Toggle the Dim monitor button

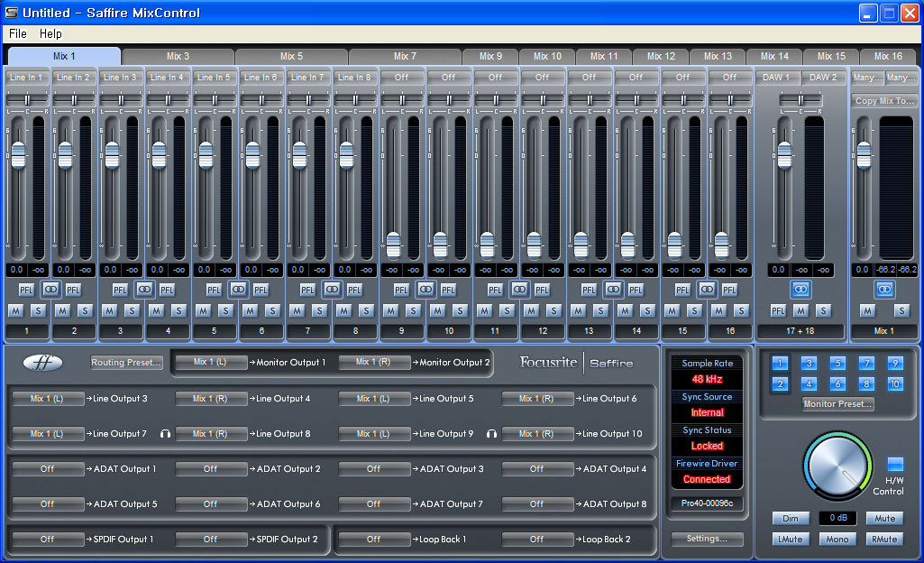(x=790, y=519)
